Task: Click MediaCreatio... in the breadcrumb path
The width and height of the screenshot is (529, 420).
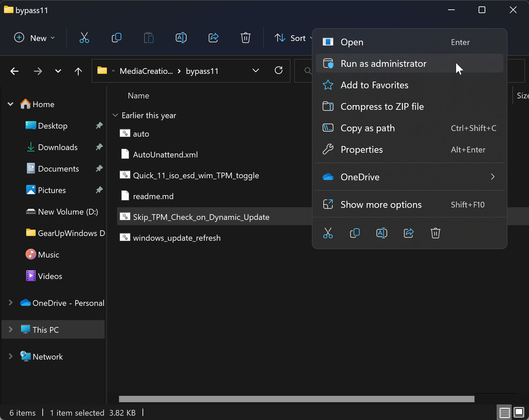Action: [146, 71]
